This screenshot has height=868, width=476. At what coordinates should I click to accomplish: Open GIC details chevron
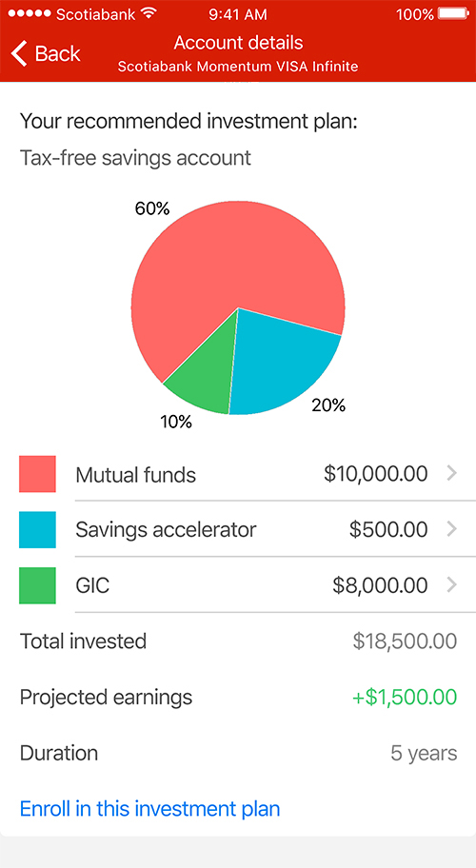pyautogui.click(x=451, y=584)
